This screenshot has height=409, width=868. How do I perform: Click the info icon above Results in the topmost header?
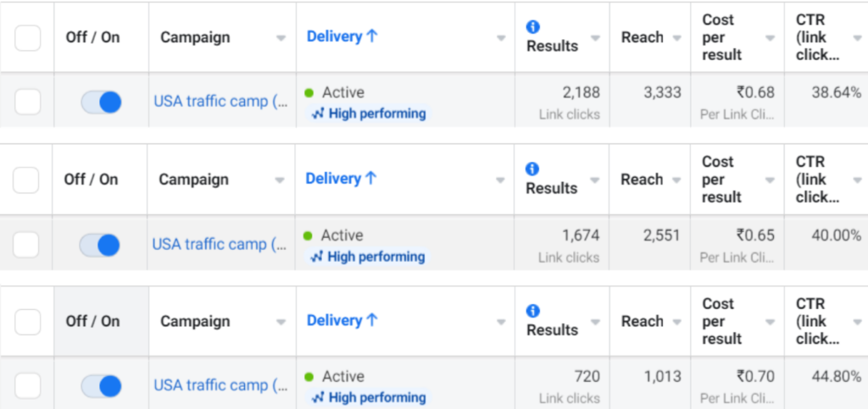coord(533,26)
